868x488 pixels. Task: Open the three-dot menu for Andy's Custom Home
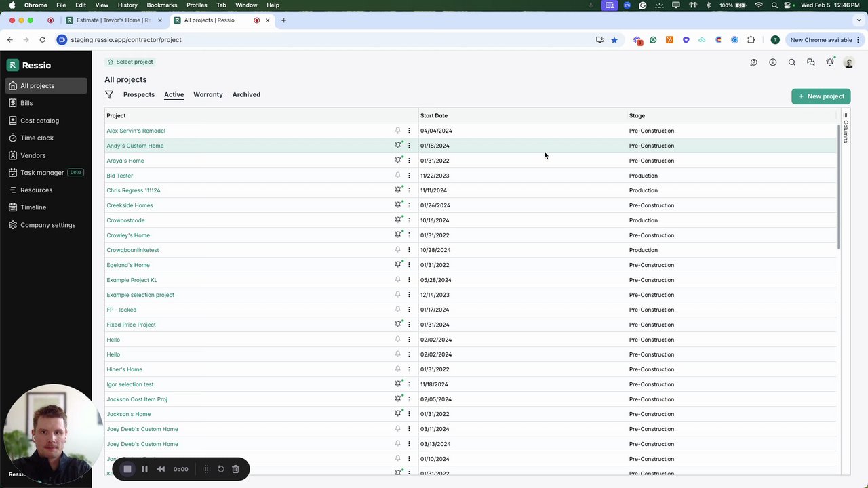pyautogui.click(x=409, y=146)
